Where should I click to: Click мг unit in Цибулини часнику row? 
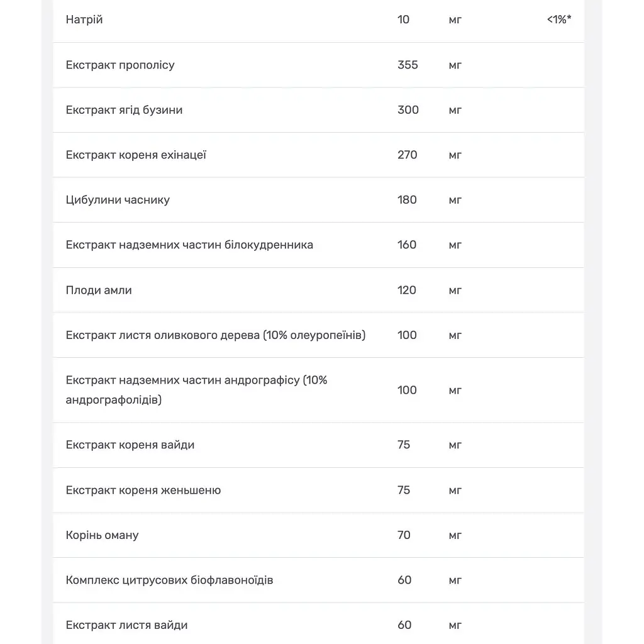pos(455,201)
